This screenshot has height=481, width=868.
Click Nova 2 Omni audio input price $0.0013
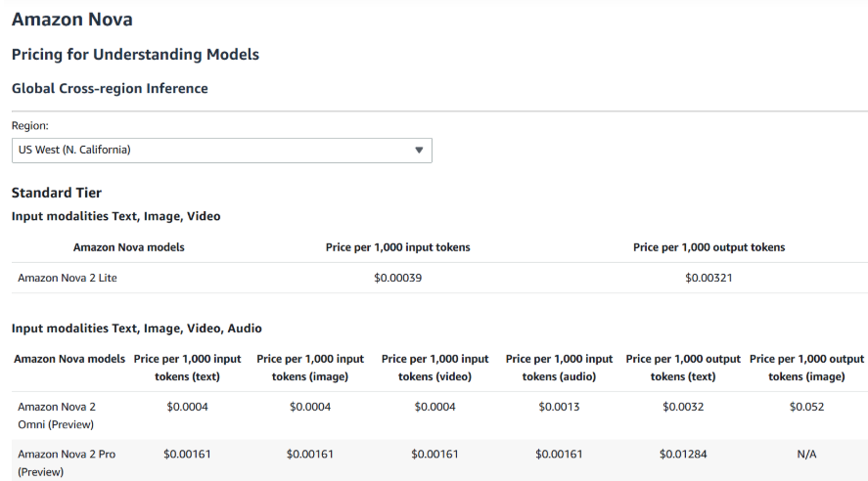coord(559,407)
